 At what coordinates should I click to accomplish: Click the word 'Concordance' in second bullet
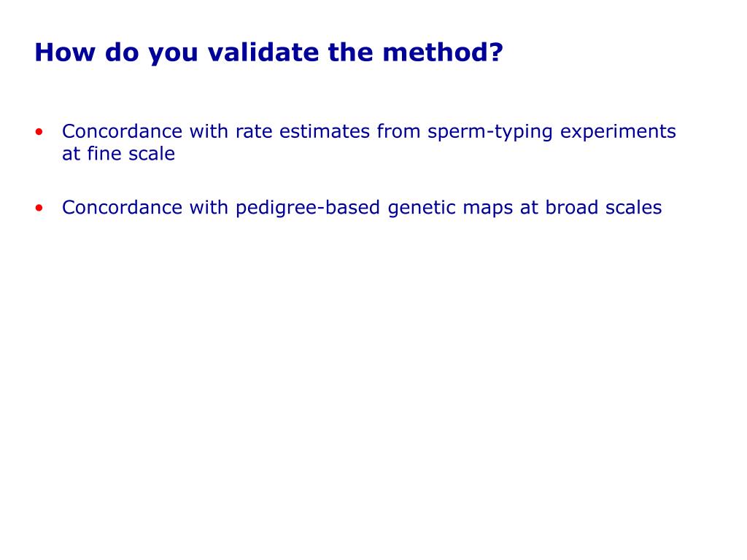pyautogui.click(x=122, y=208)
